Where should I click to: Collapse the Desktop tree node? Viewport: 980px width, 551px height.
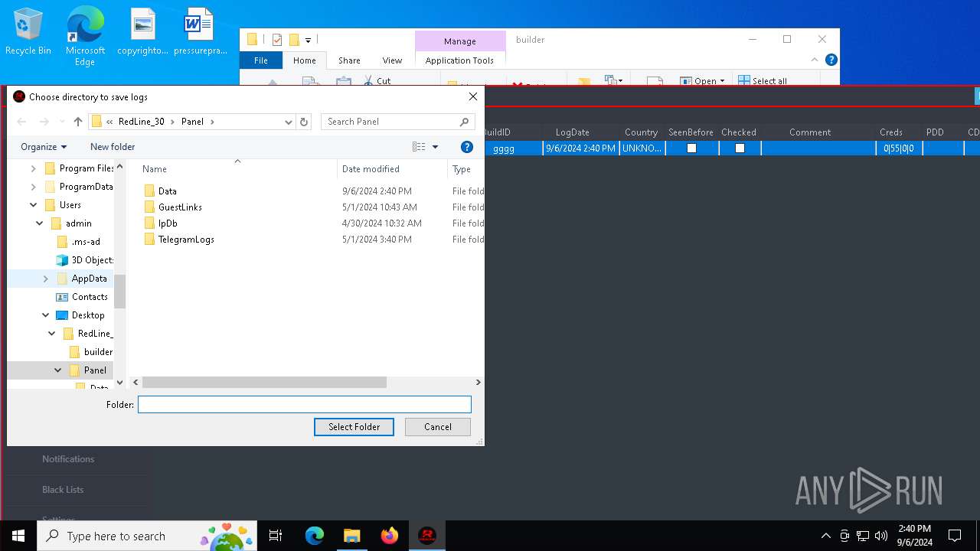pos(45,315)
